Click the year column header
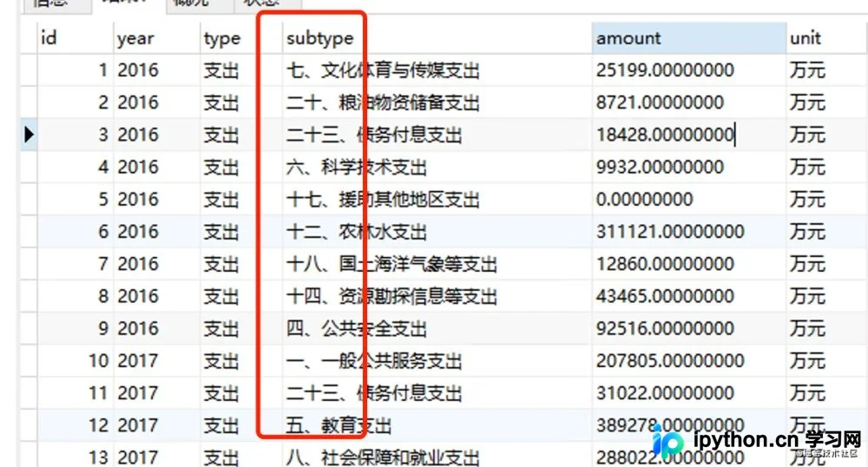This screenshot has width=868, height=467. (156, 38)
